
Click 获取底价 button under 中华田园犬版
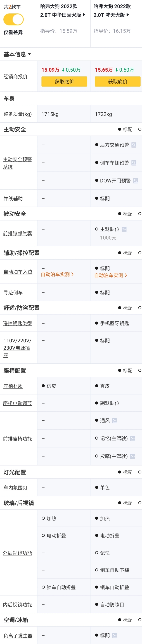click(x=64, y=81)
